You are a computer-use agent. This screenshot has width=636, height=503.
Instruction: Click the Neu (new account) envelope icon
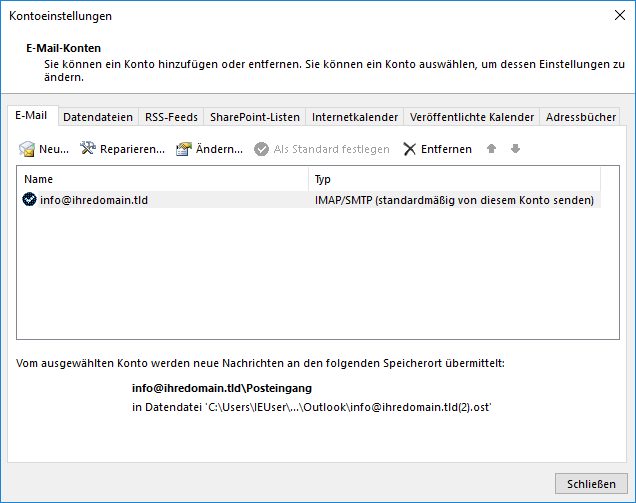click(27, 149)
